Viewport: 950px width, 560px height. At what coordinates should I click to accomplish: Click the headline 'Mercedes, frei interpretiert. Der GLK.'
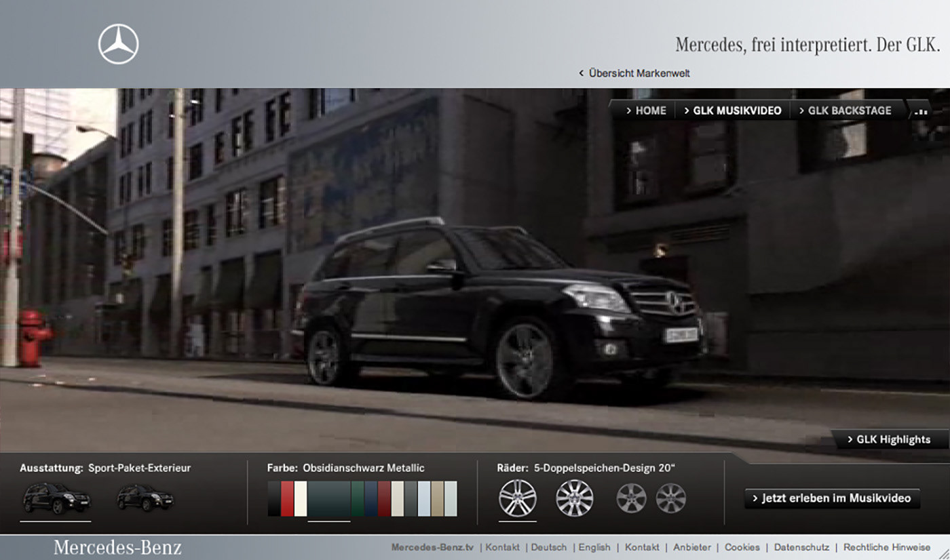807,45
